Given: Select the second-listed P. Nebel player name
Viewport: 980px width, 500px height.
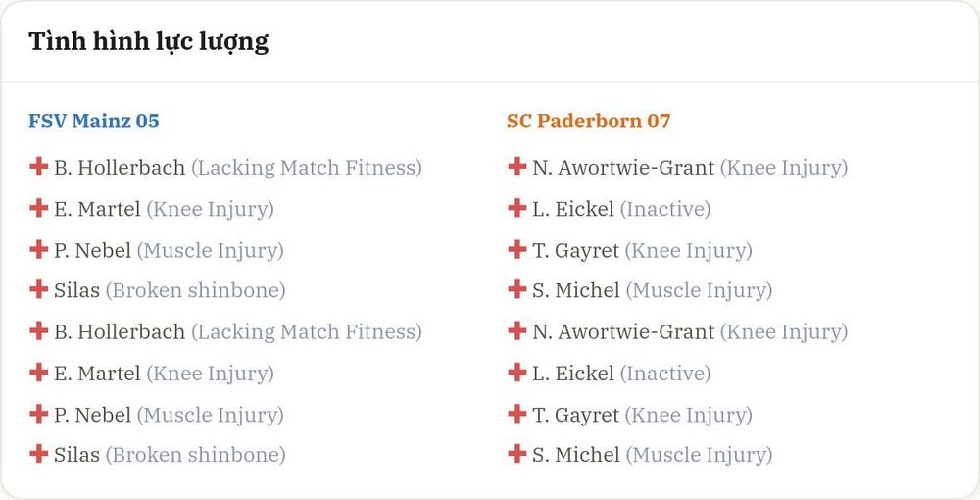Looking at the screenshot, I should (x=92, y=415).
